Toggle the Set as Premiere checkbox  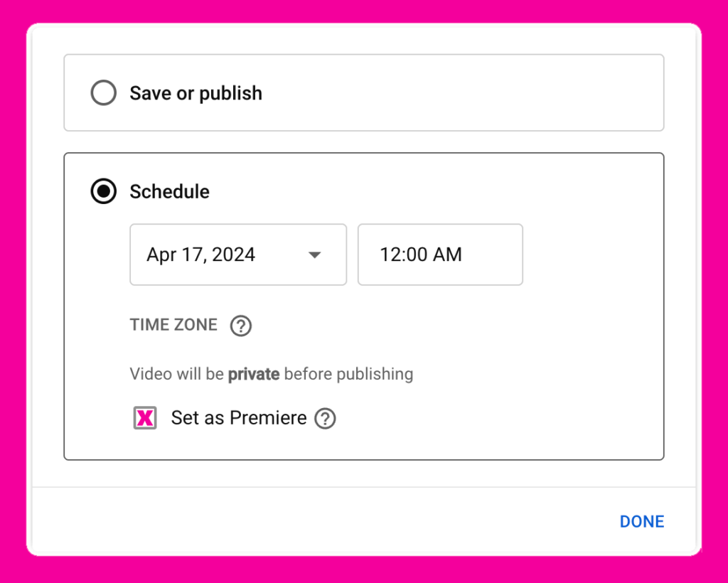click(145, 418)
